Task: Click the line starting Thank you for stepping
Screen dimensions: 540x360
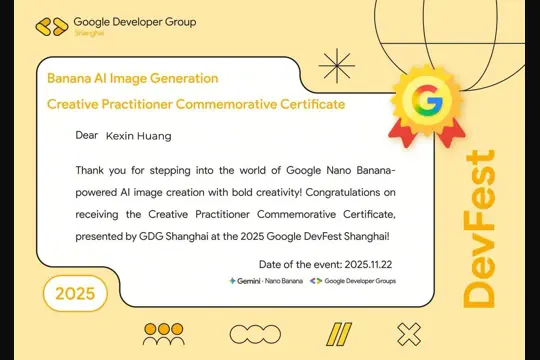Action: [x=235, y=170]
